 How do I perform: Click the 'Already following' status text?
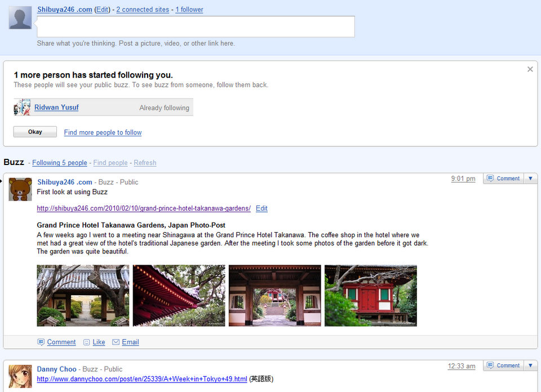164,108
